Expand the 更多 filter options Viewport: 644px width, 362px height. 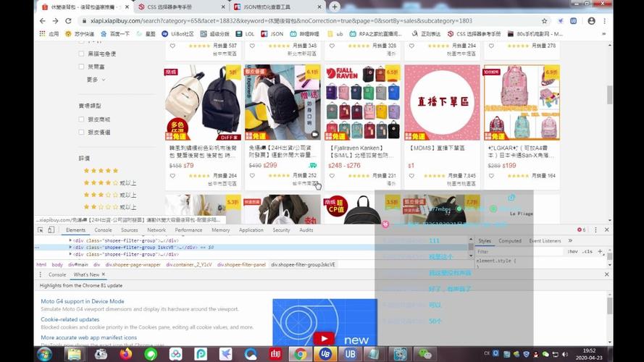pos(96,80)
